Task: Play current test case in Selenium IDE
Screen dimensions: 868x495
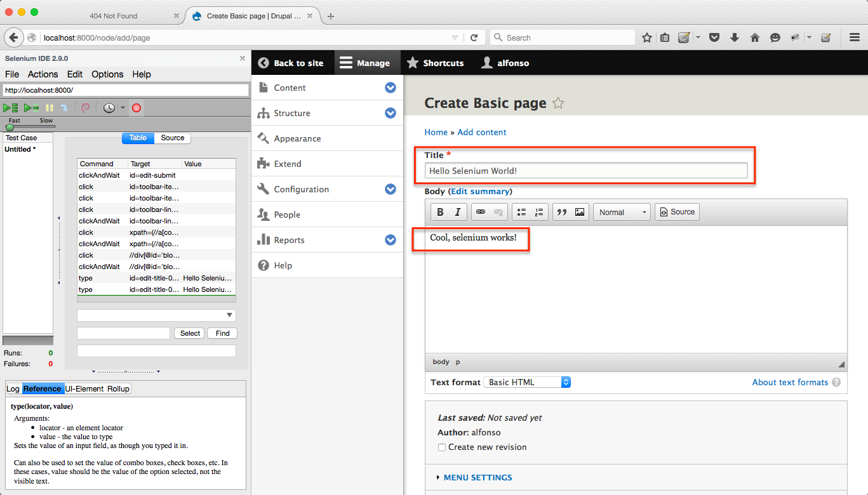Action: (31, 109)
